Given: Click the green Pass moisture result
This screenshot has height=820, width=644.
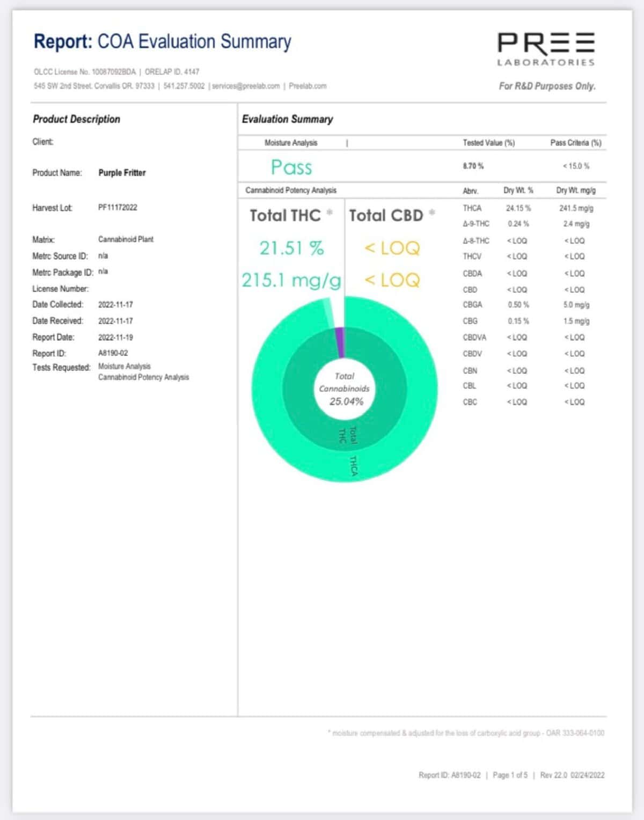Looking at the screenshot, I should click(x=291, y=167).
